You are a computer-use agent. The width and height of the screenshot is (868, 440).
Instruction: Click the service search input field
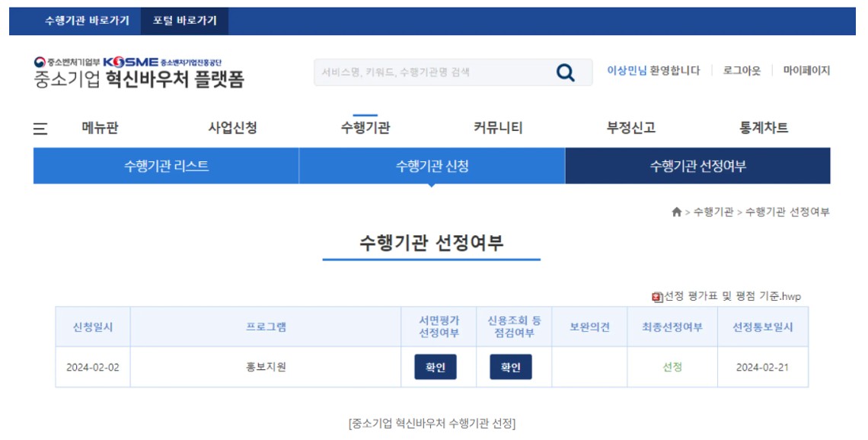pos(430,72)
